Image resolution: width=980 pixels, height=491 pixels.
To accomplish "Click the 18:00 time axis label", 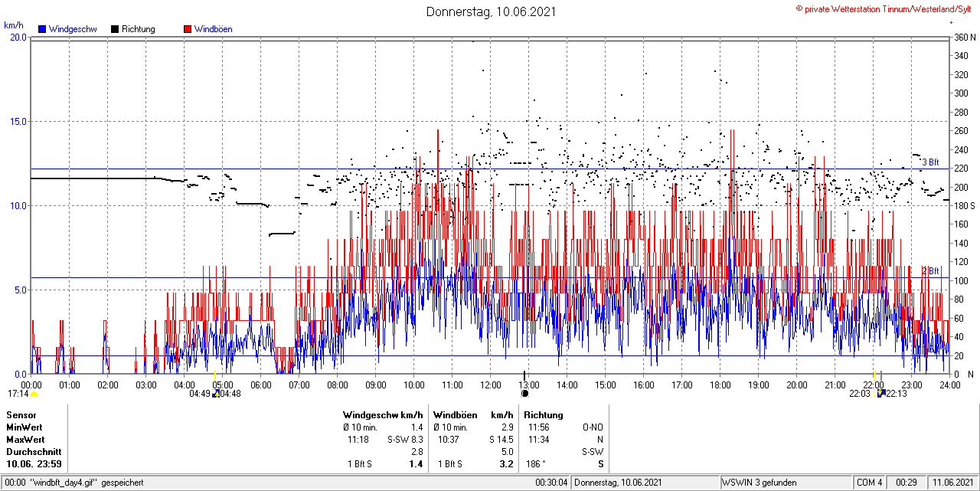I will tap(720, 385).
